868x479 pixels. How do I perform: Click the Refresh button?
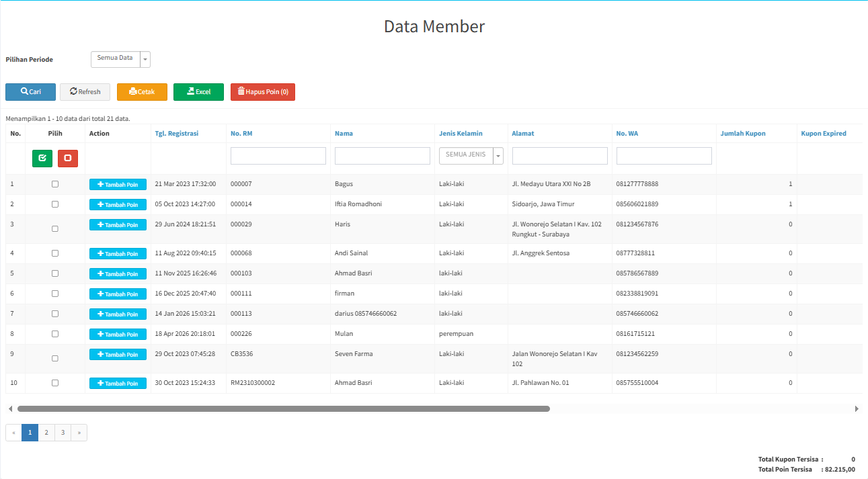pos(85,92)
